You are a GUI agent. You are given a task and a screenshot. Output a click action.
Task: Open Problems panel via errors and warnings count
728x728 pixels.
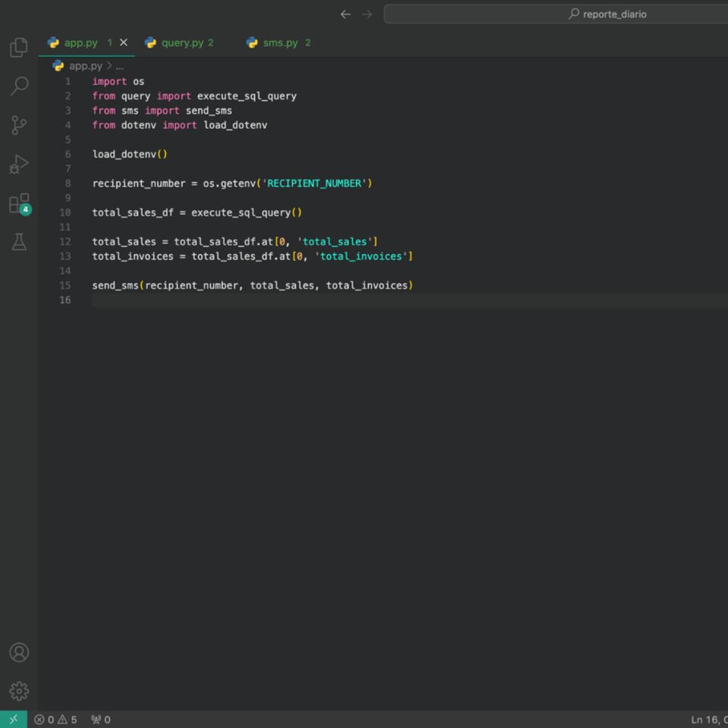[55, 720]
